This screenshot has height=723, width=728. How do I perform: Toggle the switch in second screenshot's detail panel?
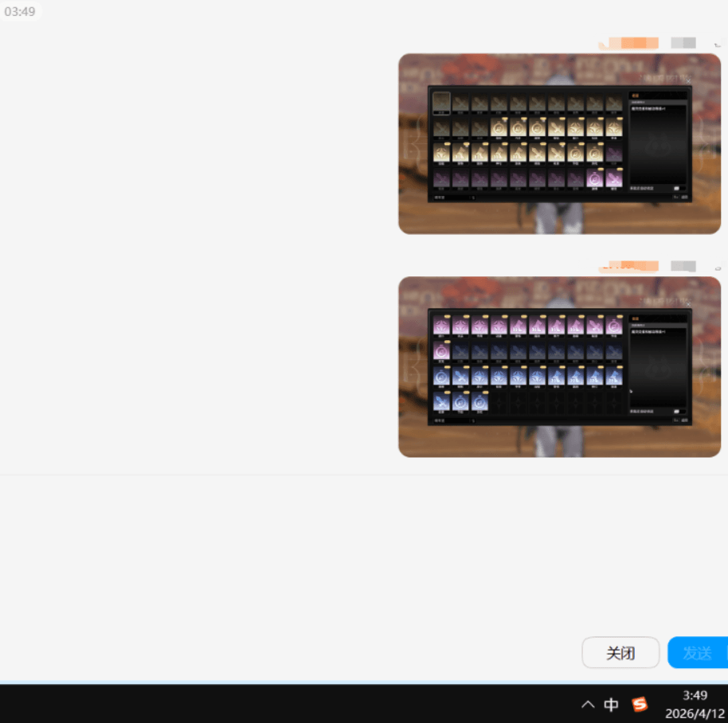coord(677,412)
